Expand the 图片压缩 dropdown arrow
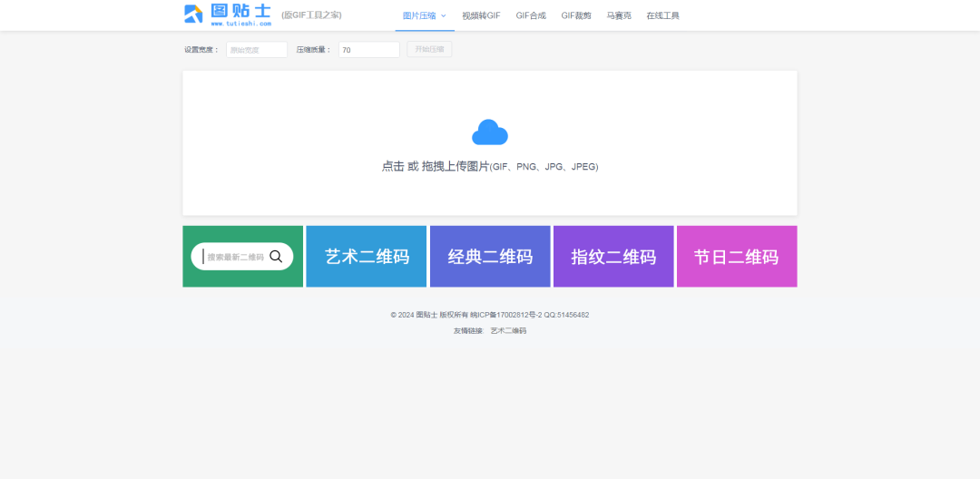 (x=444, y=15)
